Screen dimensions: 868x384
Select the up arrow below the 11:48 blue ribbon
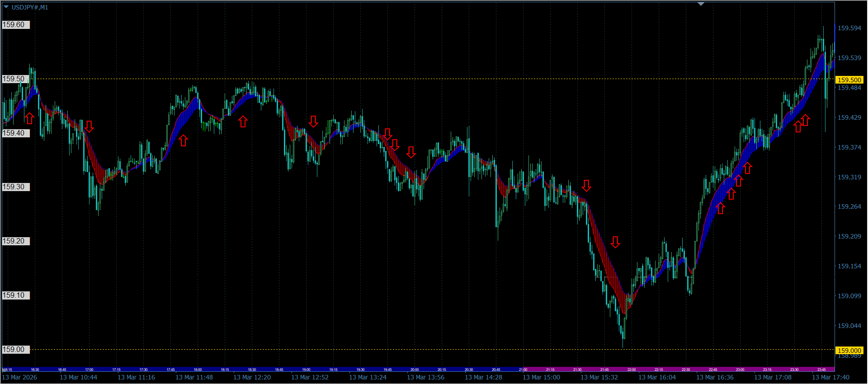coord(183,140)
